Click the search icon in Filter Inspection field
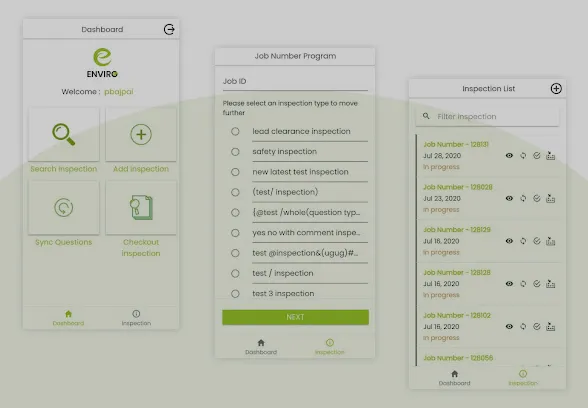 click(426, 116)
